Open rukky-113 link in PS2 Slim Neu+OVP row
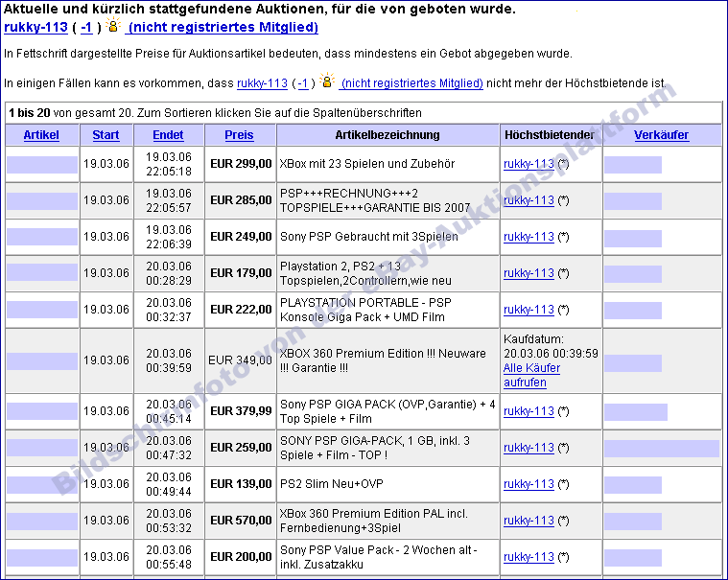Viewport: 728px width, 580px height. click(x=528, y=484)
